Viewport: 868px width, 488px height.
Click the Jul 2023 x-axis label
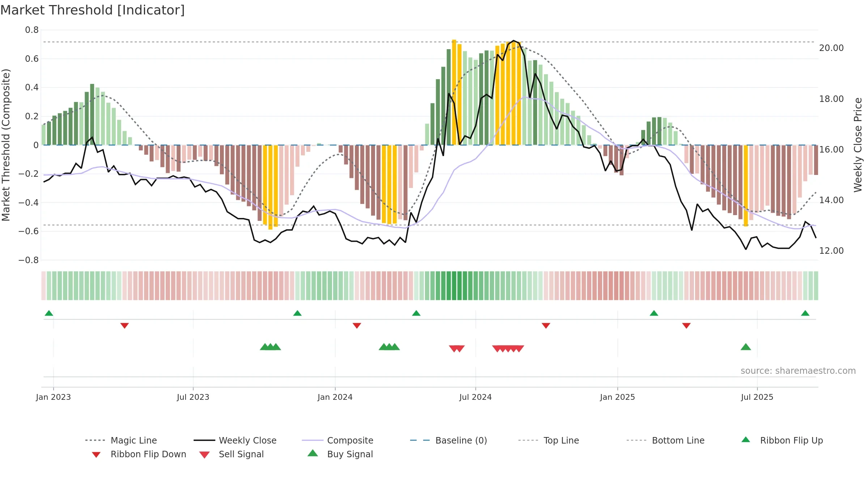[193, 397]
